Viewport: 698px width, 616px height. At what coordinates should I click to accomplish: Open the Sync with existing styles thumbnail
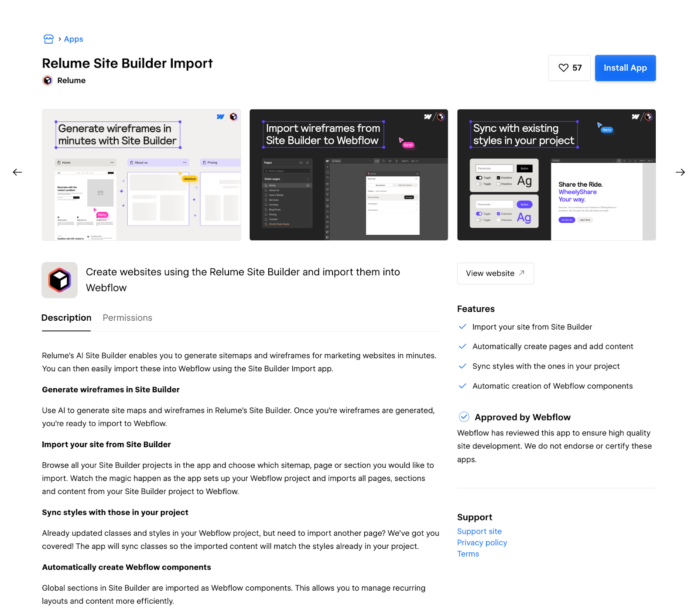[557, 175]
